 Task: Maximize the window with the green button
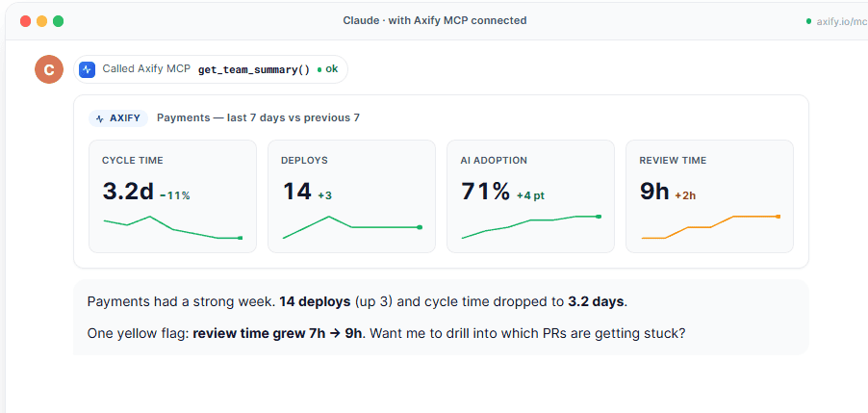(58, 21)
